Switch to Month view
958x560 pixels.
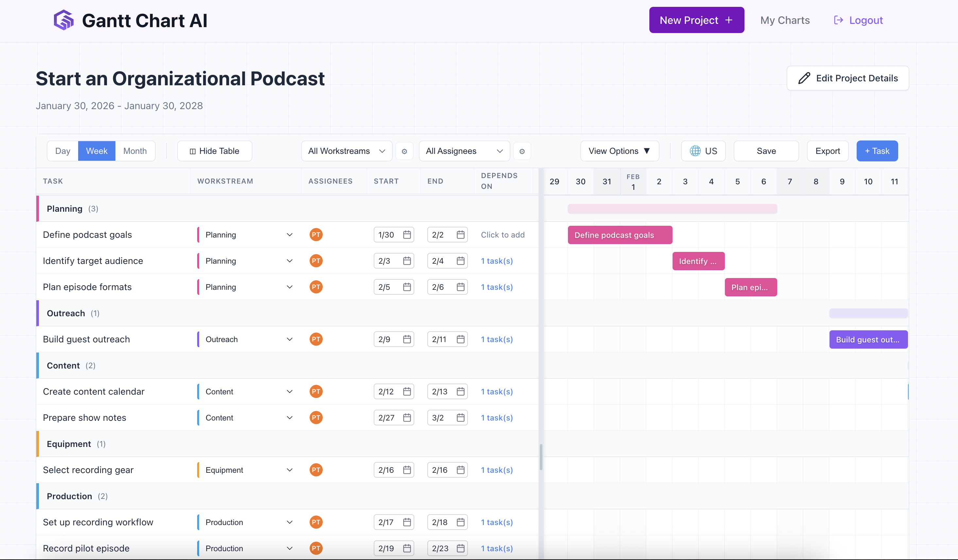135,151
